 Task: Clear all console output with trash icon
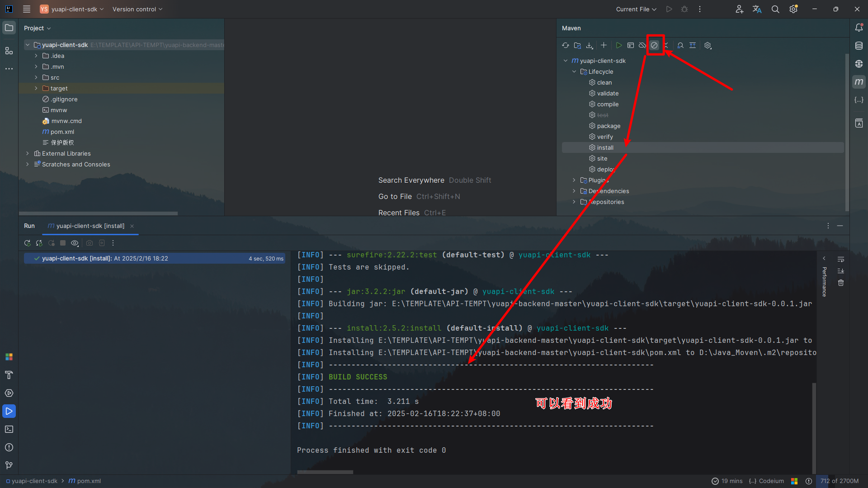841,283
